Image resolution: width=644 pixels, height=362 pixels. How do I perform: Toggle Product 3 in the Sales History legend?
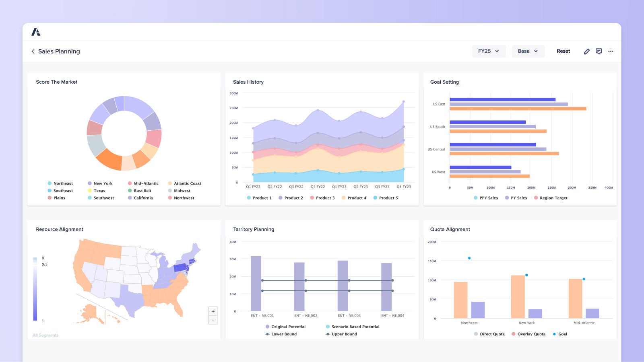(323, 198)
